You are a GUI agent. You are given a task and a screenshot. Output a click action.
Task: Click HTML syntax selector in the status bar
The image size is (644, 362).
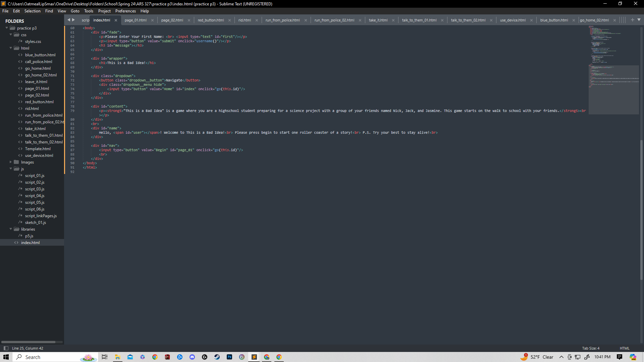point(625,348)
